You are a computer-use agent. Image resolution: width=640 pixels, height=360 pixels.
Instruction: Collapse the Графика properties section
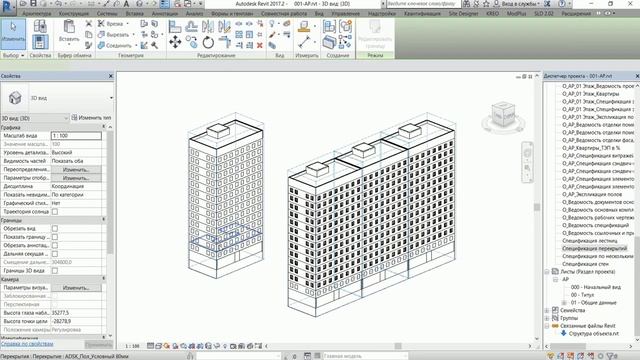click(x=104, y=127)
